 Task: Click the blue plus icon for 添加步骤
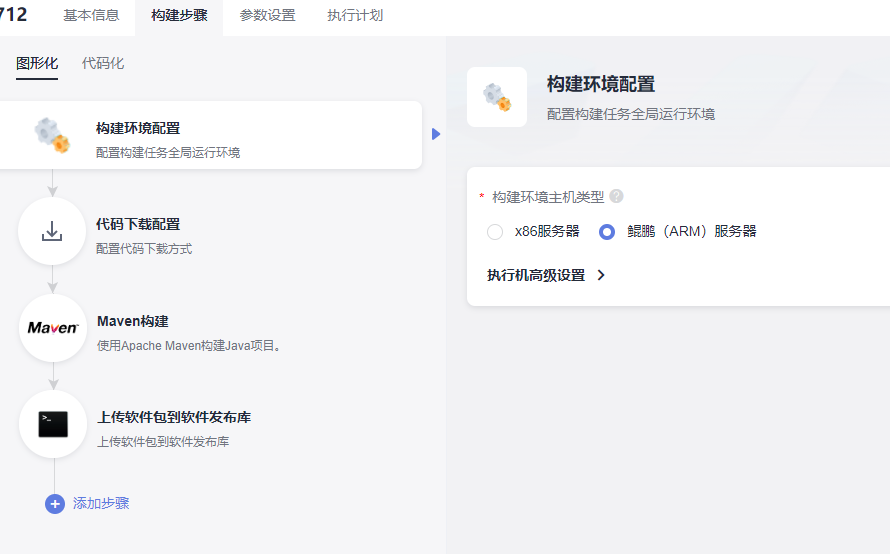[x=54, y=503]
